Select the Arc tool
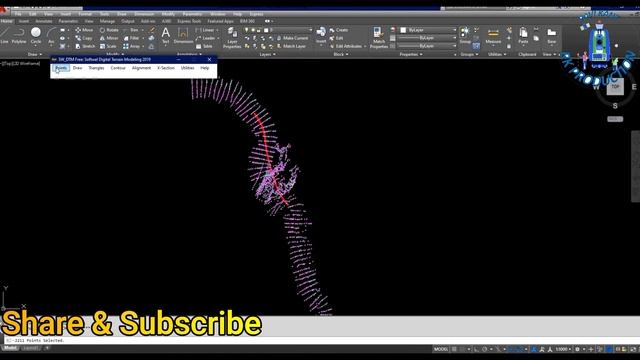This screenshot has width=640, height=360. click(51, 36)
